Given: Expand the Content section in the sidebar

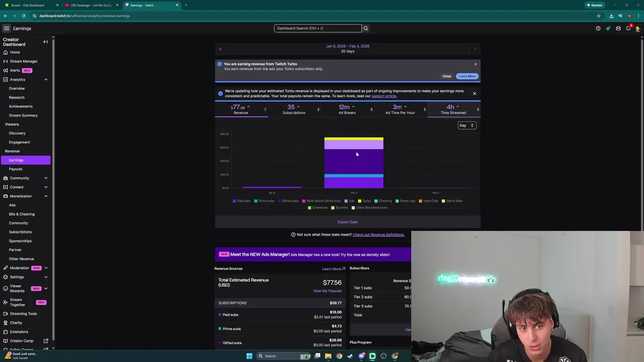Looking at the screenshot, I should [x=46, y=187].
